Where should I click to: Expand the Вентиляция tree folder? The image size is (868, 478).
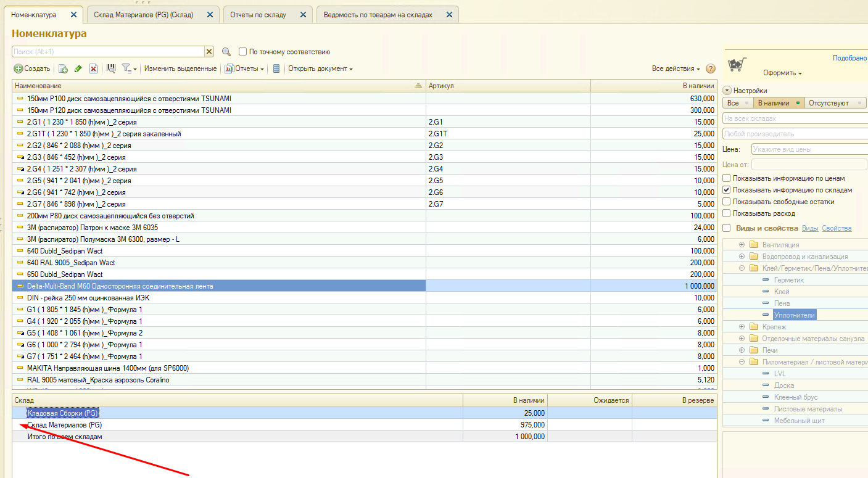point(742,245)
